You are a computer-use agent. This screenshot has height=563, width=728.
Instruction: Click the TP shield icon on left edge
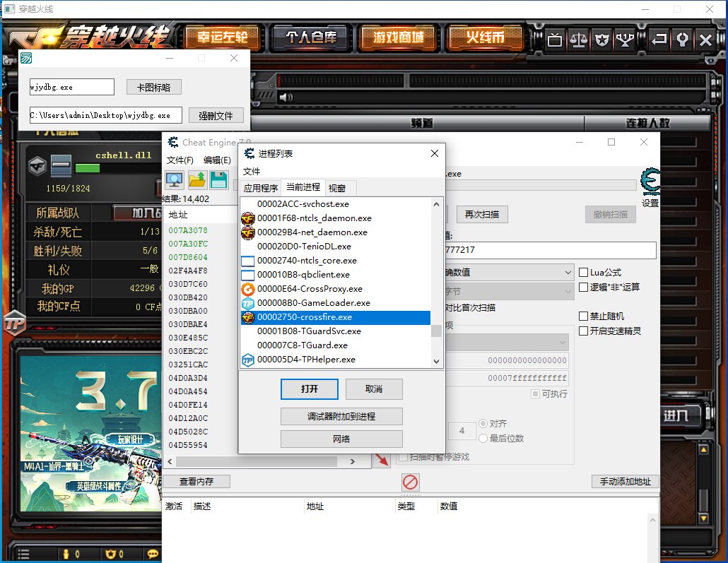pos(14,323)
